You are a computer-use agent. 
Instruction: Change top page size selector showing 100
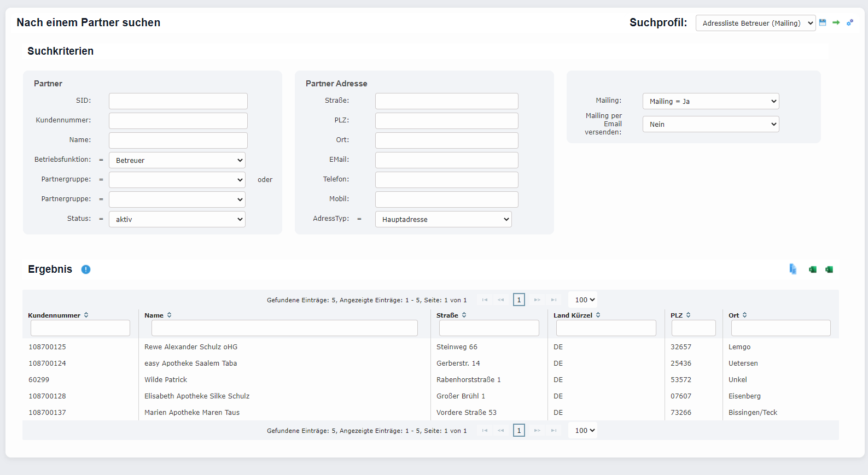pyautogui.click(x=584, y=300)
